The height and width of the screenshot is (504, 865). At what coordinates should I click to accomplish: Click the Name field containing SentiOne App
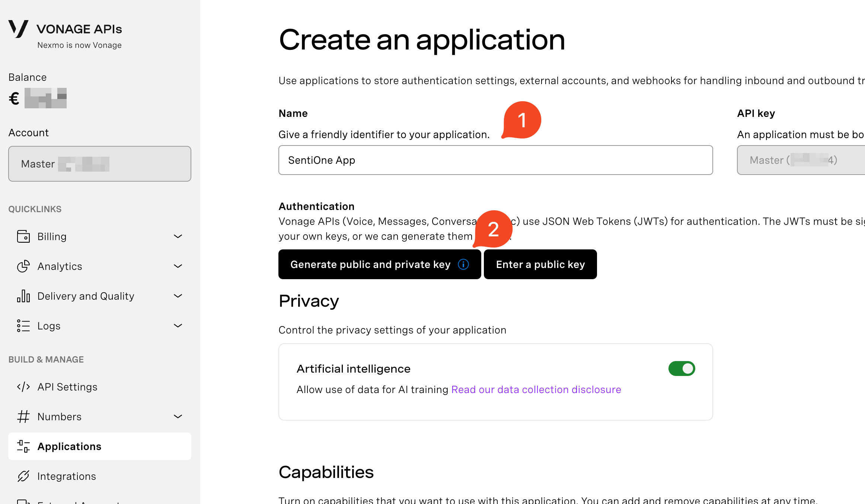click(x=495, y=160)
